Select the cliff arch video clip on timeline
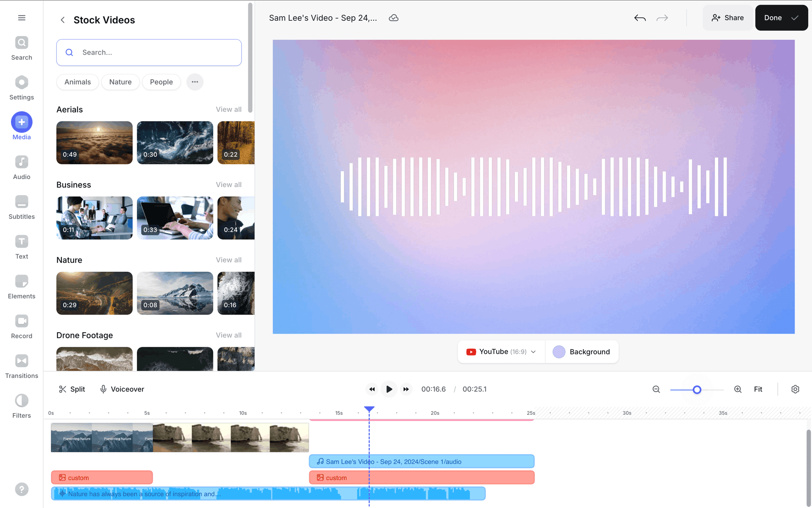Image resolution: width=812 pixels, height=508 pixels. point(231,438)
